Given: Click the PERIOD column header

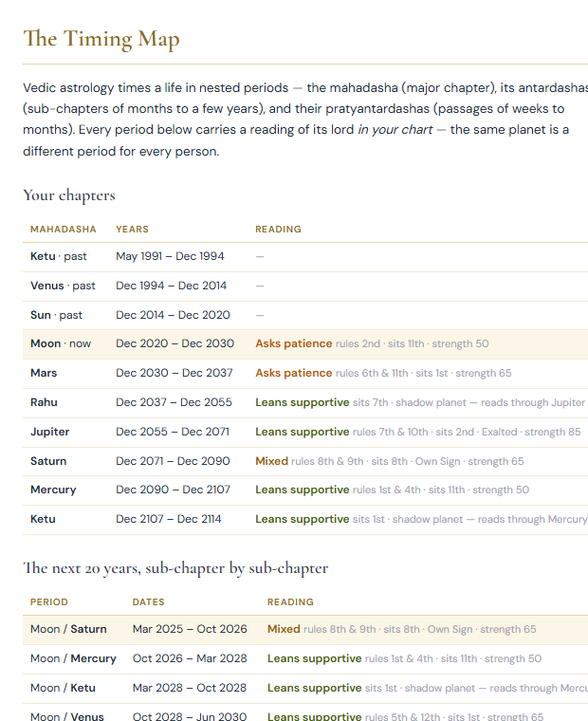Looking at the screenshot, I should tap(48, 601).
